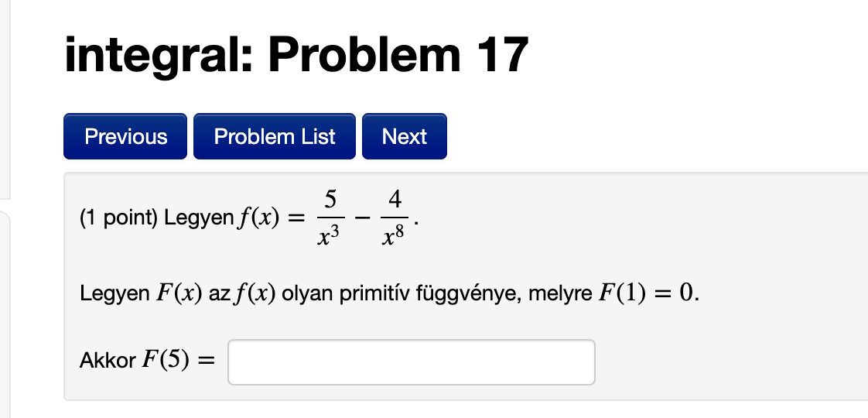868x418 pixels.
Task: Focus the F(5) answer input field
Action: click(411, 361)
